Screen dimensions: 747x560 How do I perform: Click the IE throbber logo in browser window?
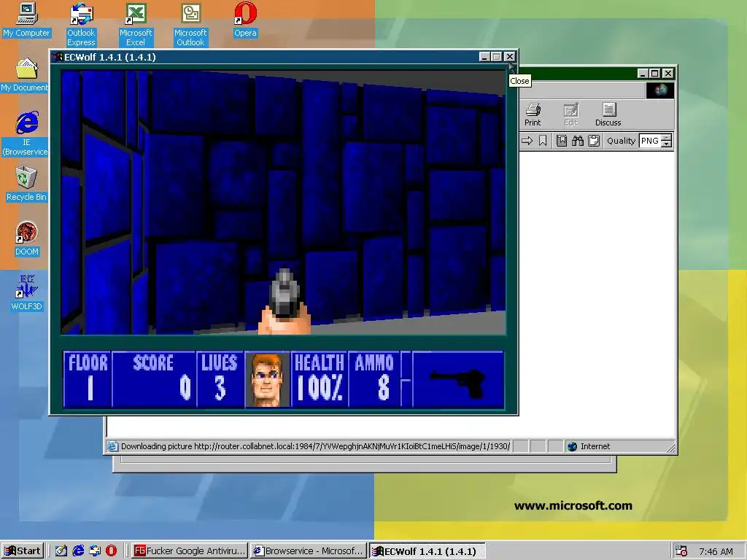(659, 90)
